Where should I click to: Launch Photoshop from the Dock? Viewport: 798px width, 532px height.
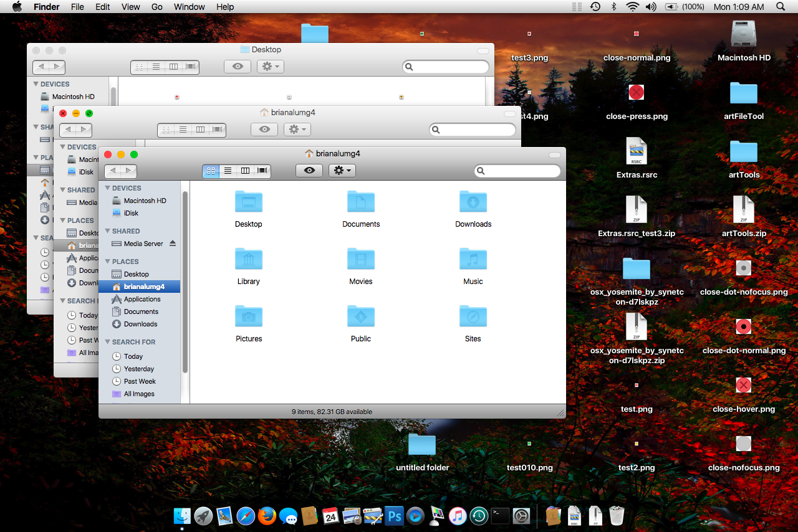click(x=394, y=516)
